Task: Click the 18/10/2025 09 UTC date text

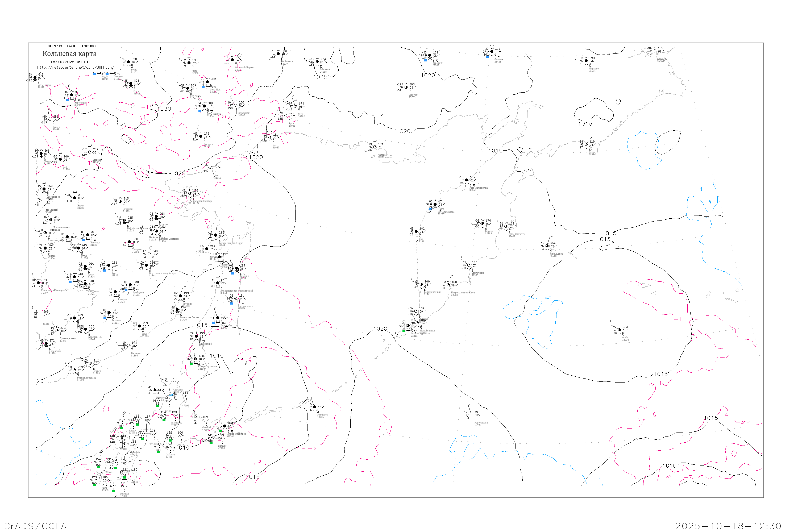Action: pos(70,62)
